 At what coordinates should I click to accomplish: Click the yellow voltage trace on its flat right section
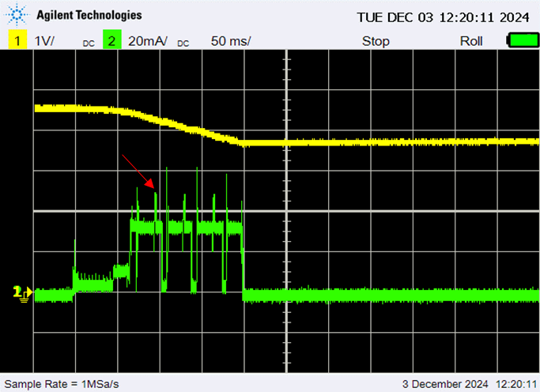[395, 142]
